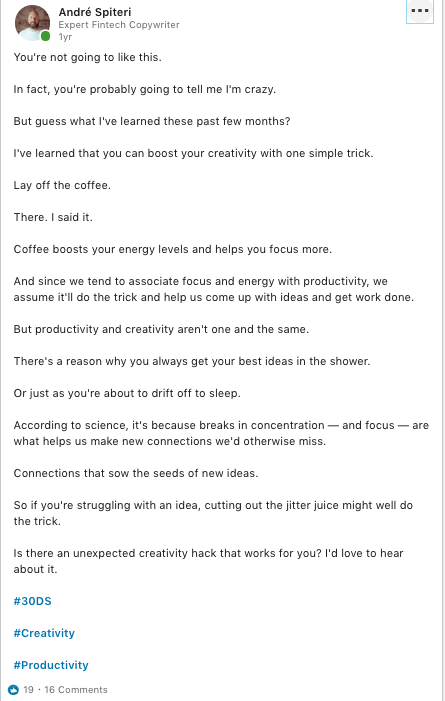Click the line "Connections that sow the seeds"

136,473
